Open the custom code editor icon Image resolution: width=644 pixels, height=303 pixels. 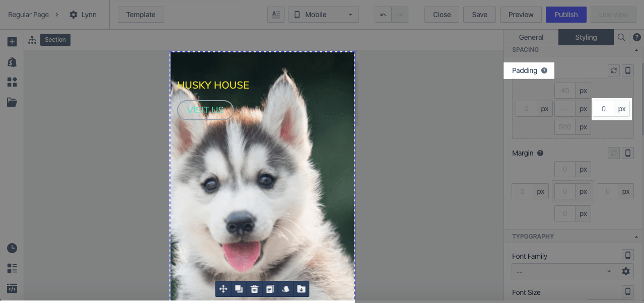pyautogui.click(x=12, y=288)
